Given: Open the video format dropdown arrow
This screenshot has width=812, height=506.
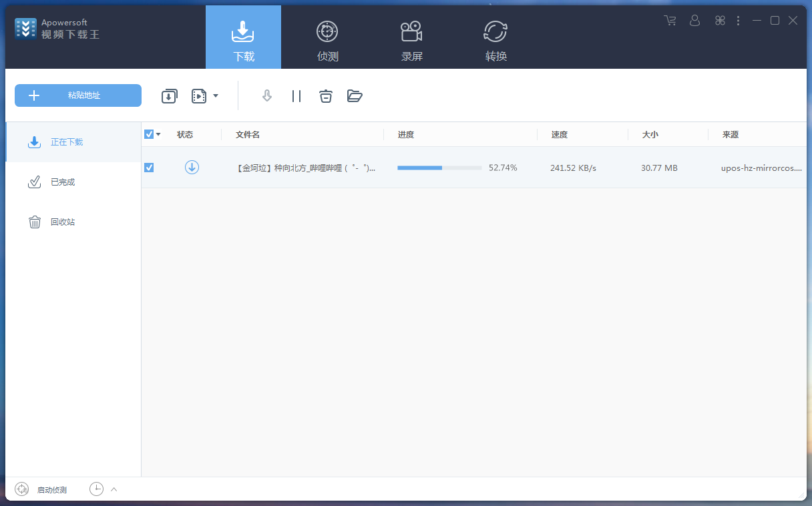Looking at the screenshot, I should coord(215,95).
